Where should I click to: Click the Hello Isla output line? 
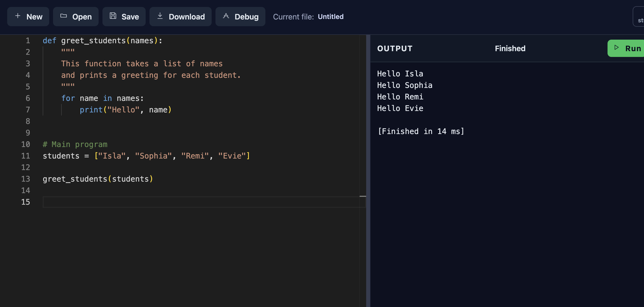coord(400,73)
